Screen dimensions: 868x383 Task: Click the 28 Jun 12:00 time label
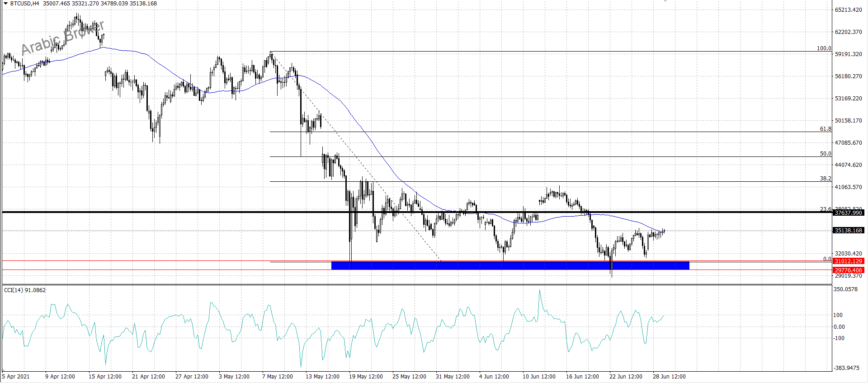(x=669, y=376)
